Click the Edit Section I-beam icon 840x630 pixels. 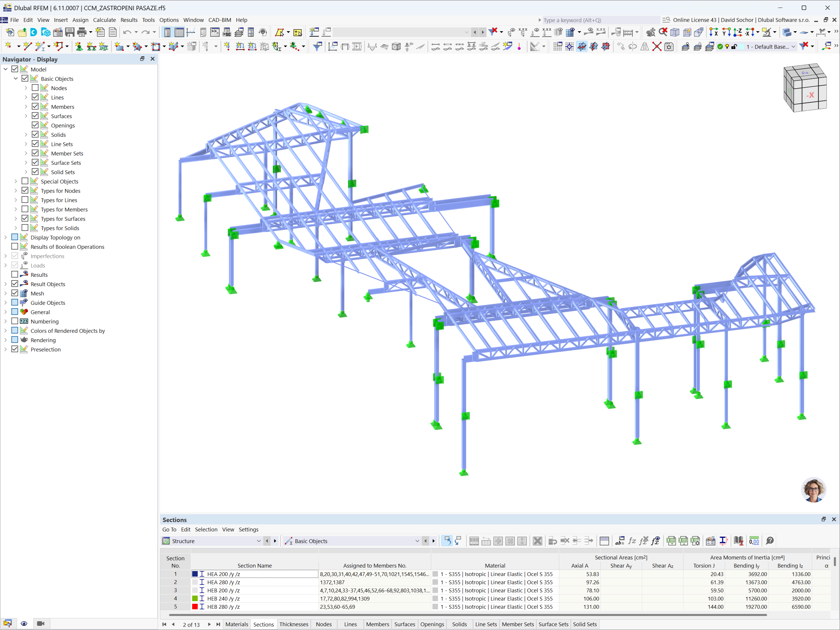pyautogui.click(x=723, y=541)
